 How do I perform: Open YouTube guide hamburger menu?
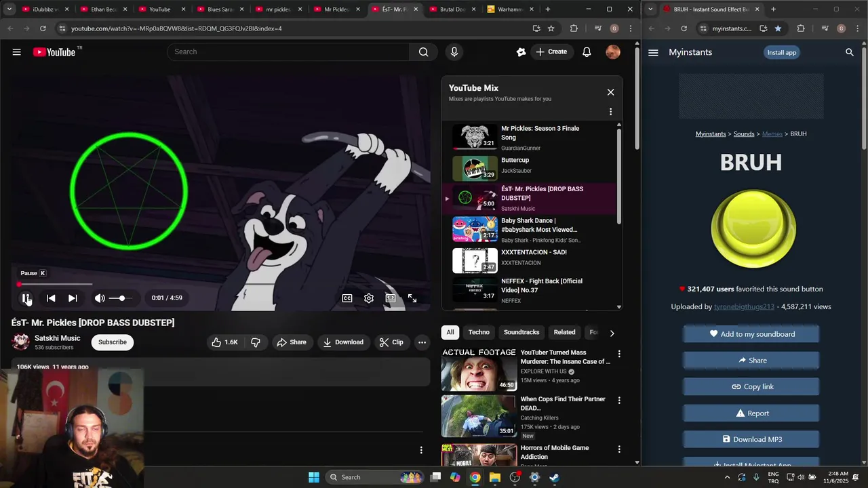tap(16, 52)
